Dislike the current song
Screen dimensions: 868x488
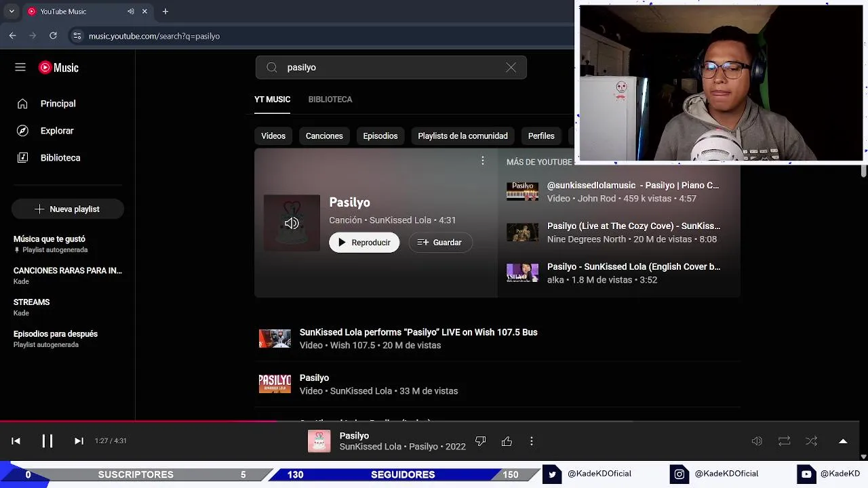[x=480, y=441]
